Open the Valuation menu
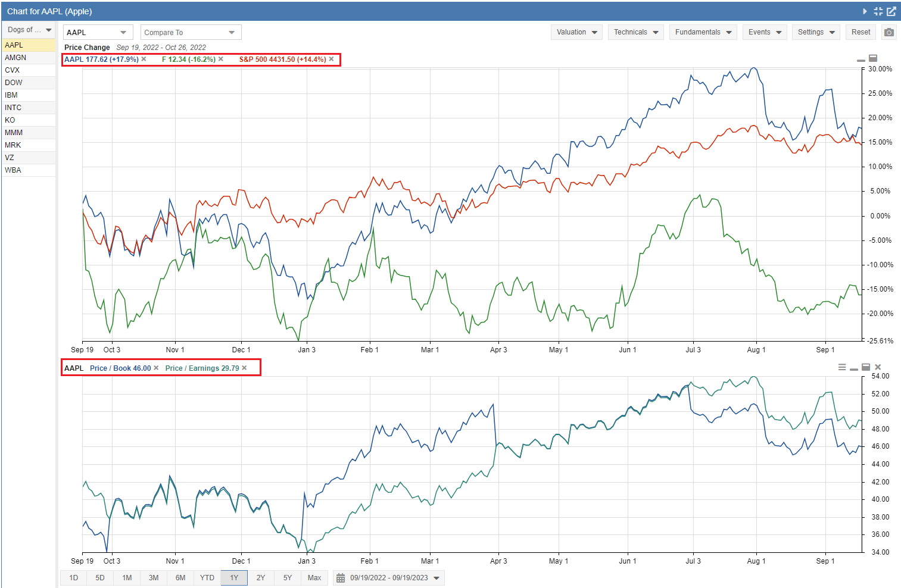The image size is (901, 588). (577, 32)
